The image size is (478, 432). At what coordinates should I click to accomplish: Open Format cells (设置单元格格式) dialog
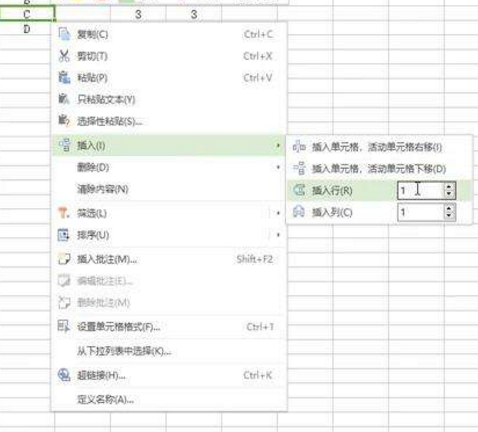(x=169, y=327)
